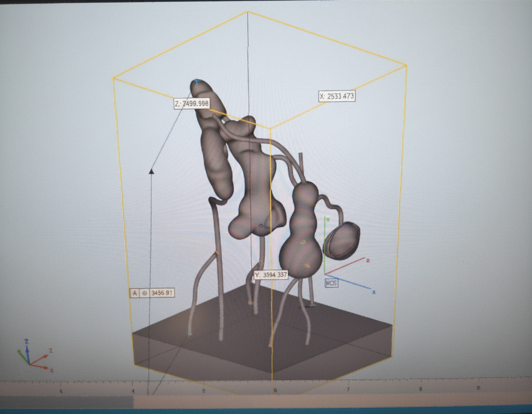The image size is (532, 414).
Task: Click the red X axis of the WCS triad
Action: tap(352, 263)
